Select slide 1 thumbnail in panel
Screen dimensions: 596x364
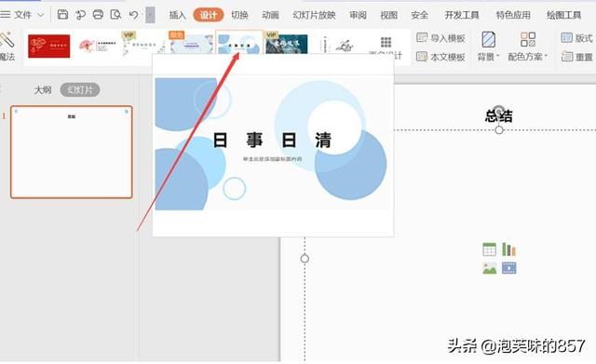tap(72, 152)
